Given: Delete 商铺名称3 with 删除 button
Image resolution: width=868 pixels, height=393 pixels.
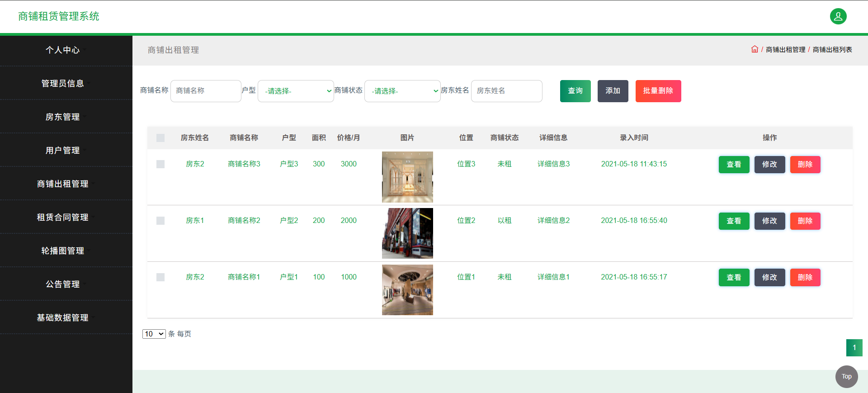Looking at the screenshot, I should [805, 165].
